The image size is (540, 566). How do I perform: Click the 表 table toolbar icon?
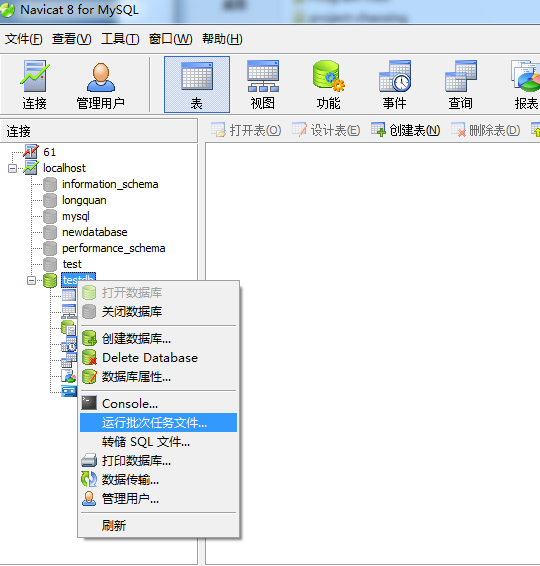[x=197, y=84]
